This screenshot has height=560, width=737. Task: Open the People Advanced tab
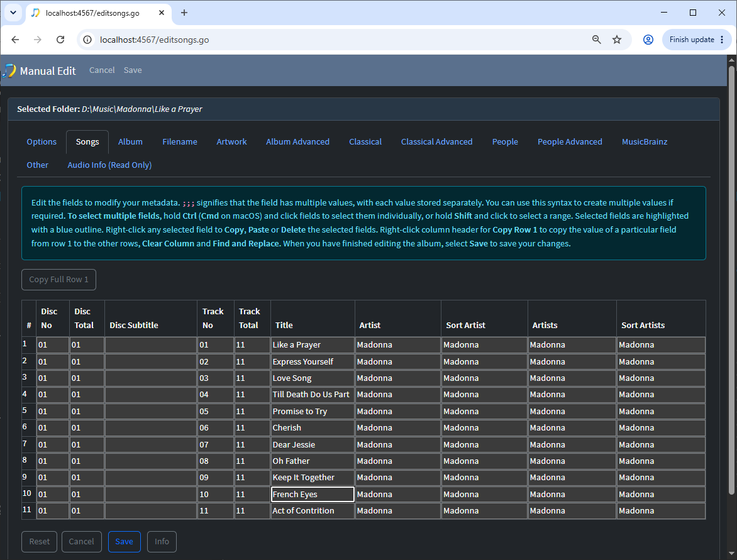click(x=570, y=142)
